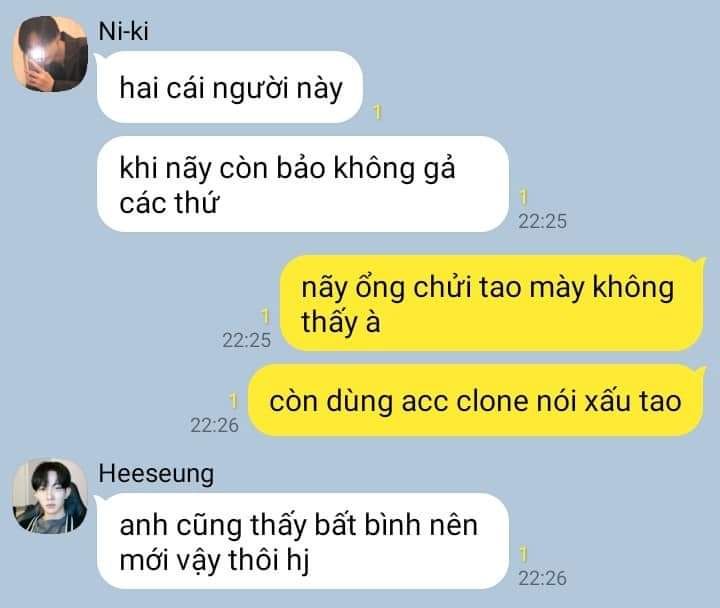
Task: Open Ni-ki's profile picture
Action: pyautogui.click(x=50, y=54)
